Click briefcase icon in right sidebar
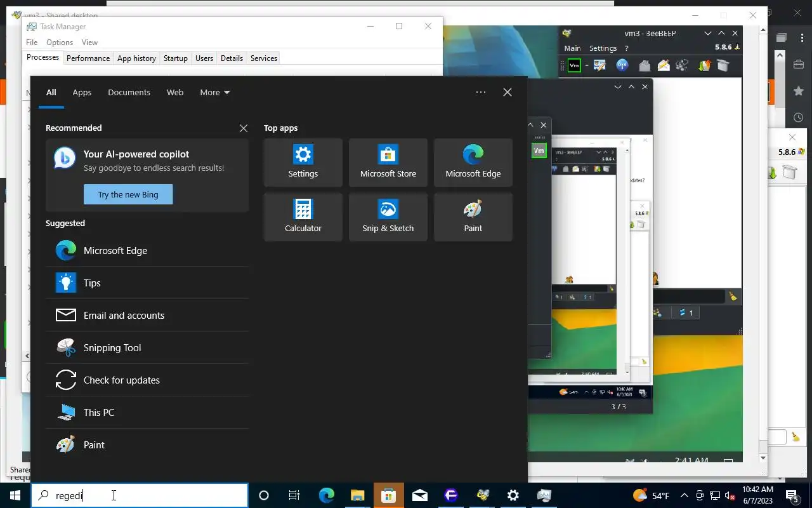 tap(799, 64)
